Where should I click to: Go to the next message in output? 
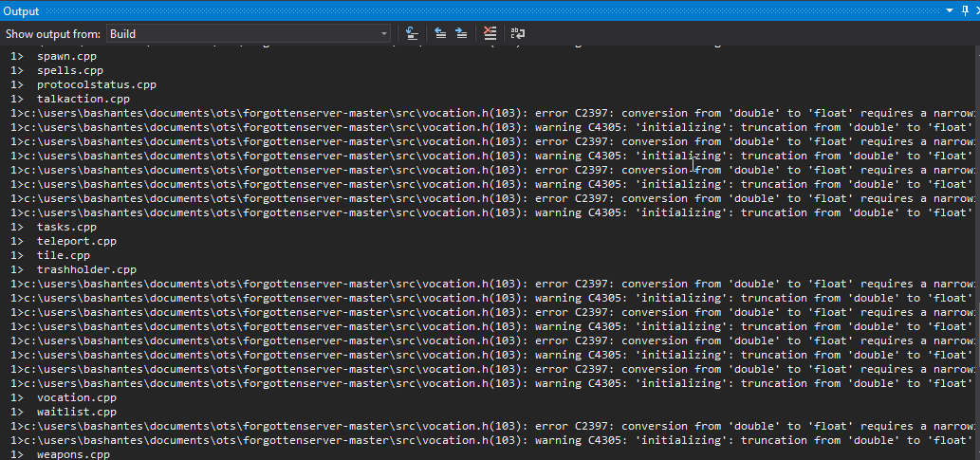pyautogui.click(x=461, y=34)
